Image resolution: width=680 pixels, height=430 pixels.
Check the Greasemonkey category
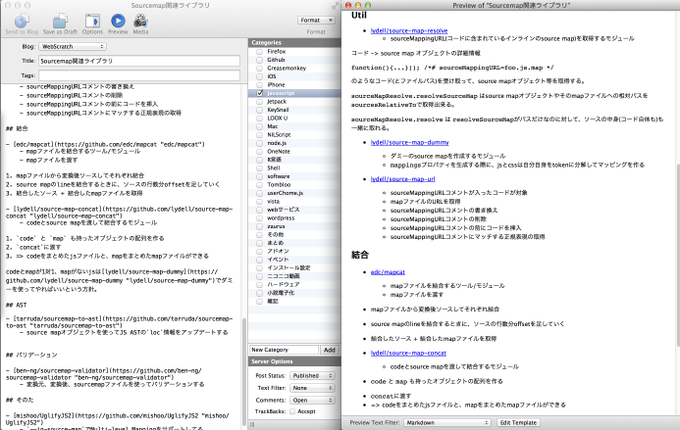(259, 68)
